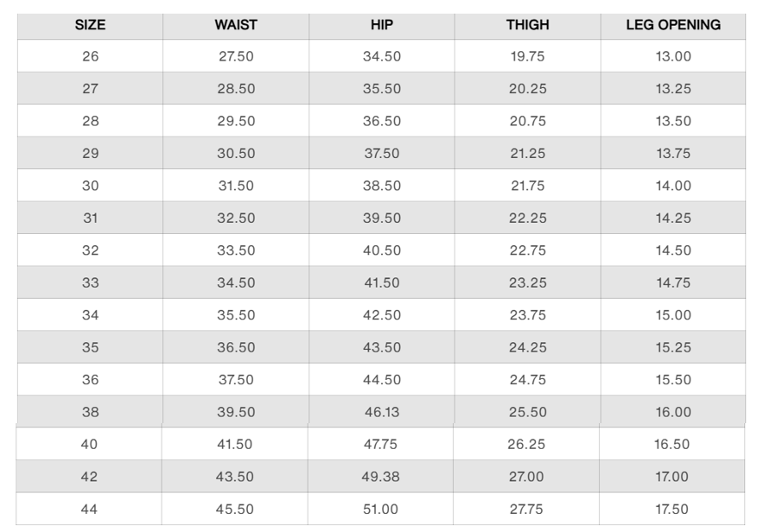
Task: Click the THIGH column header
Action: [527, 25]
